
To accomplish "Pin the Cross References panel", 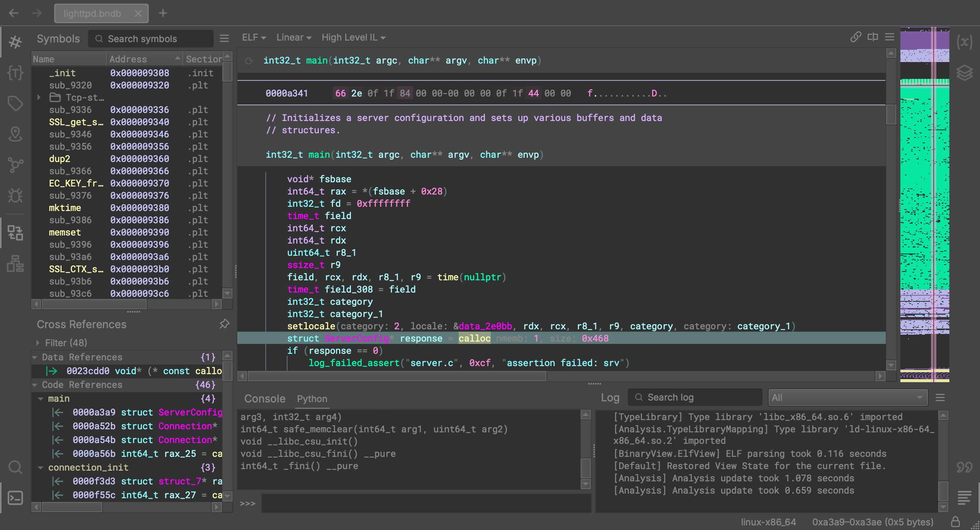I will [224, 324].
